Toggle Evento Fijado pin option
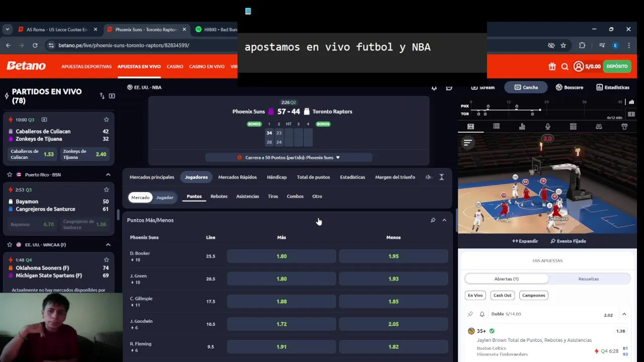 (568, 241)
